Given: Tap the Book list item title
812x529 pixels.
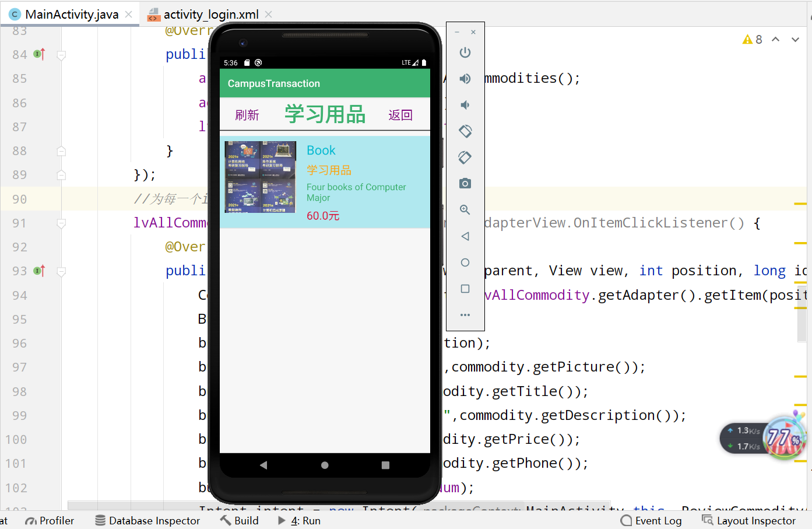Looking at the screenshot, I should [321, 150].
